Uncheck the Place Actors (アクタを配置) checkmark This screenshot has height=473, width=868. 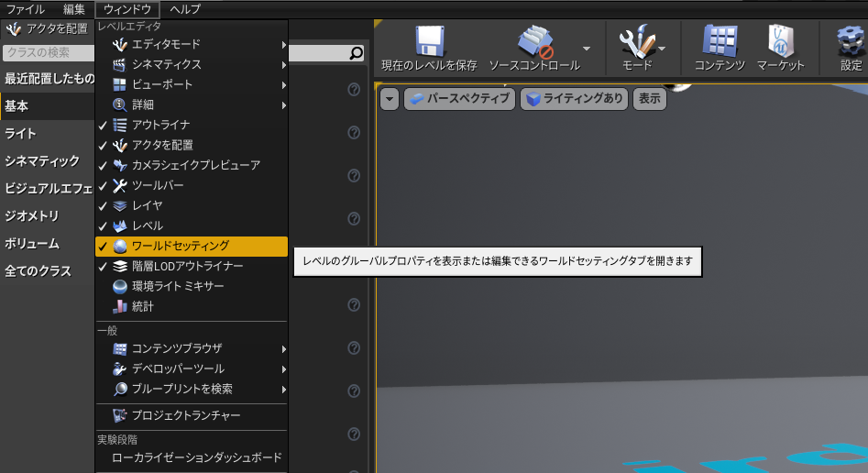(103, 146)
